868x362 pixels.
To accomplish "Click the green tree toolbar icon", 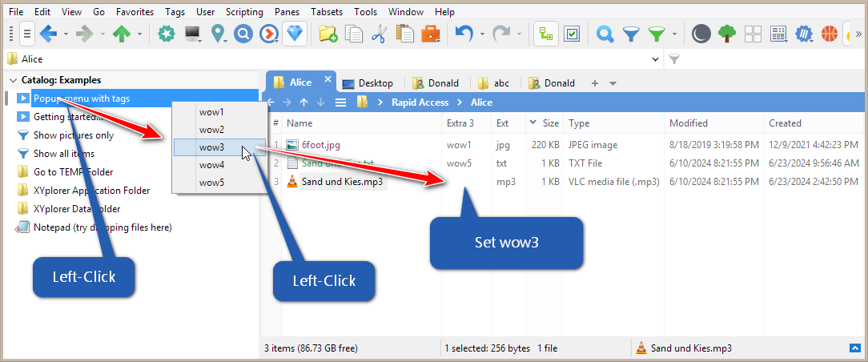I will click(727, 34).
